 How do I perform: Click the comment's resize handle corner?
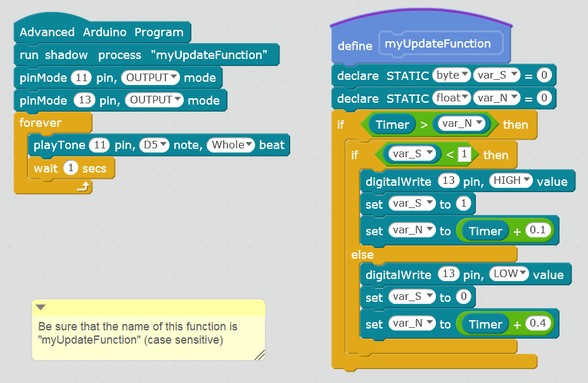(259, 355)
